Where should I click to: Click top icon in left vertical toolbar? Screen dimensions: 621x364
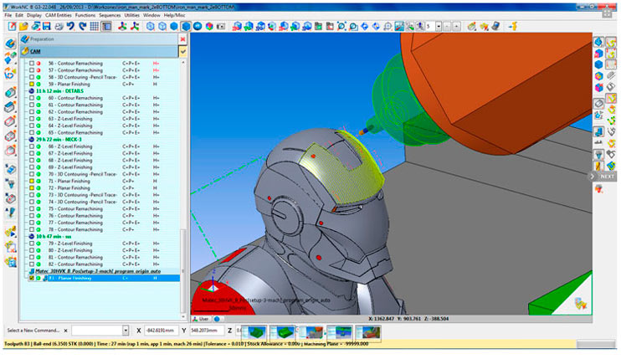tap(10, 44)
